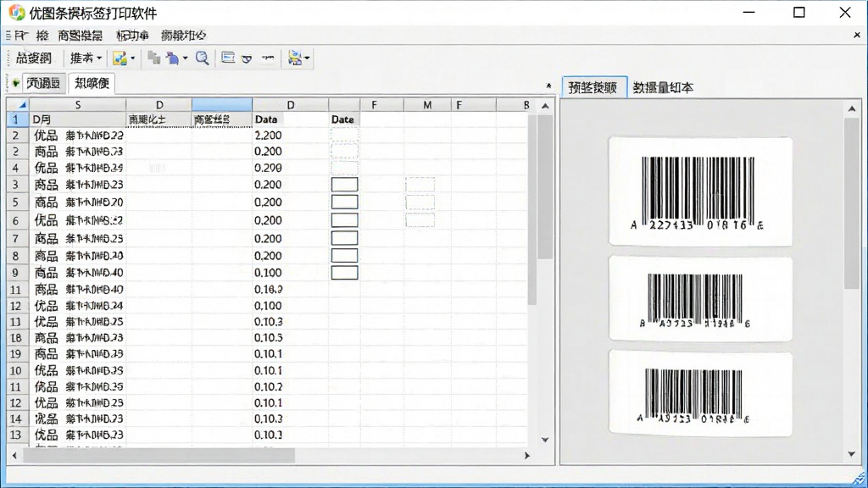Image resolution: width=868 pixels, height=488 pixels.
Task: Select column header B
Action: [x=526, y=104]
